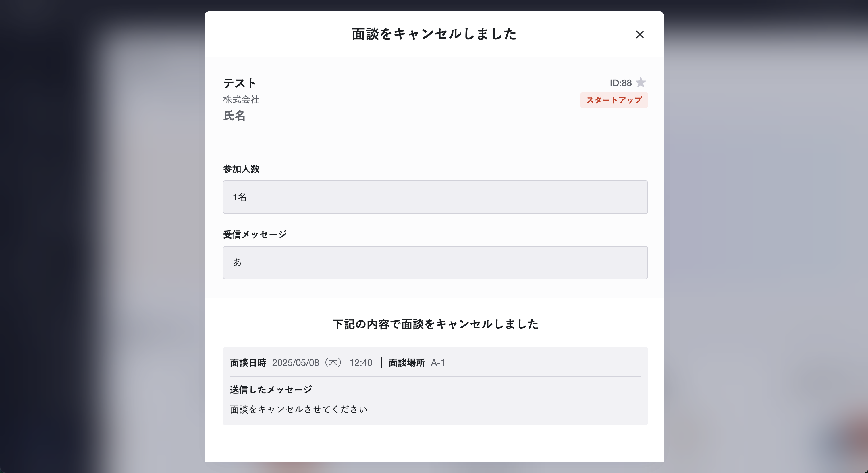
Task: Click the 面談場所 label
Action: tap(406, 362)
